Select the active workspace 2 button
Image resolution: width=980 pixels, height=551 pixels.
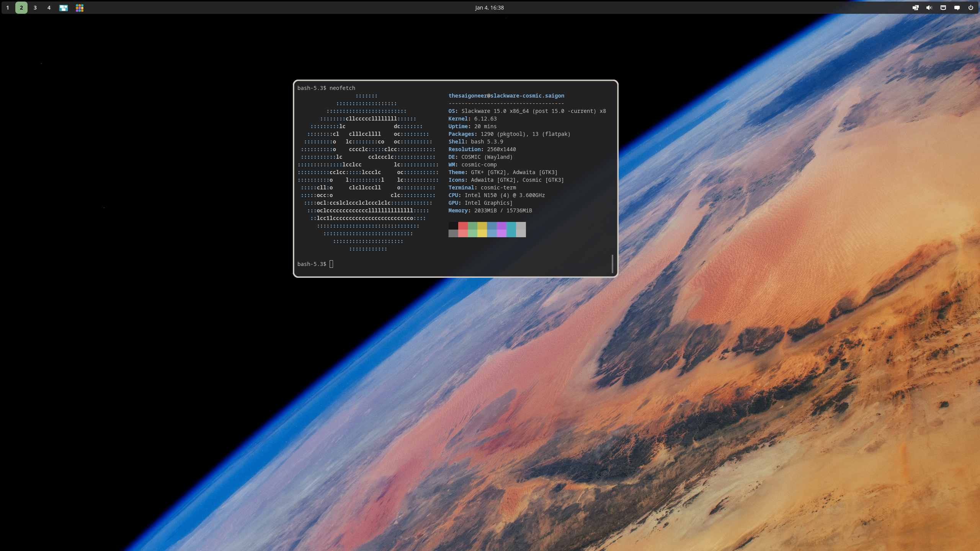(21, 8)
